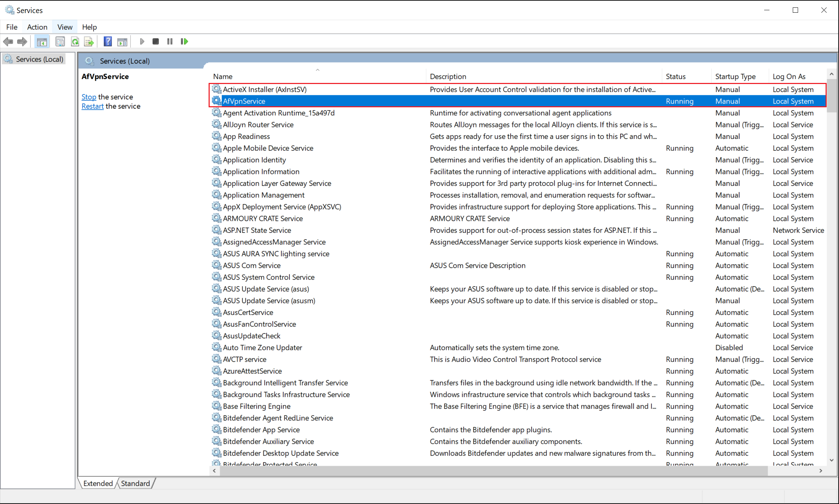Click gear icon of ActiveX Installer row

tap(216, 89)
